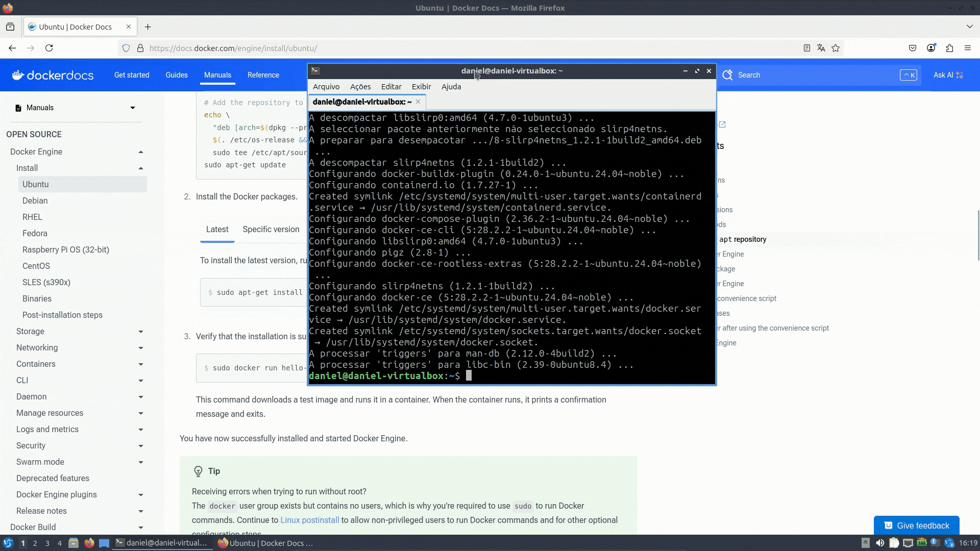Follow the Linux postinstall link

tap(310, 520)
